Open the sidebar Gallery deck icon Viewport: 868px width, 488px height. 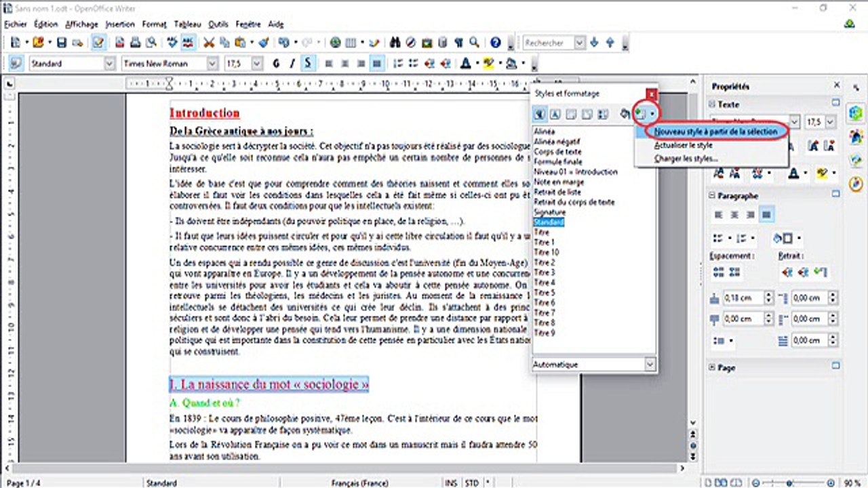coord(856,160)
